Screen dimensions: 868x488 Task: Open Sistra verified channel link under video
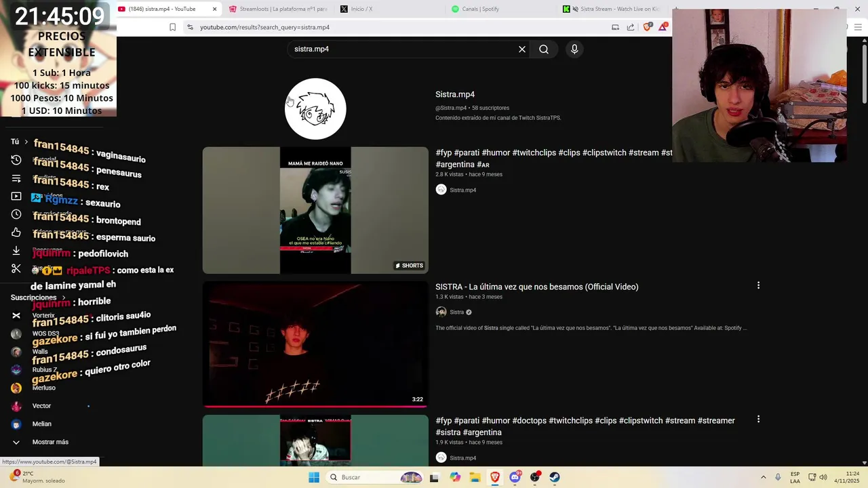pyautogui.click(x=456, y=312)
